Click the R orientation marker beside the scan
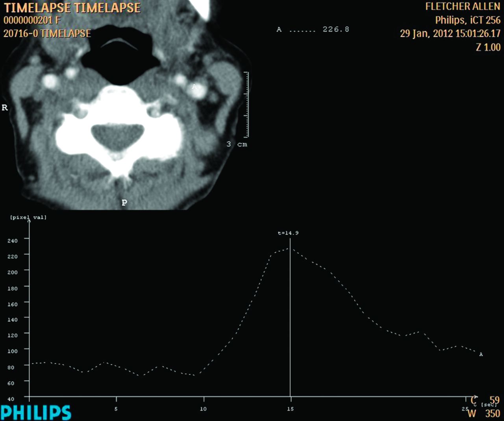 pyautogui.click(x=5, y=108)
